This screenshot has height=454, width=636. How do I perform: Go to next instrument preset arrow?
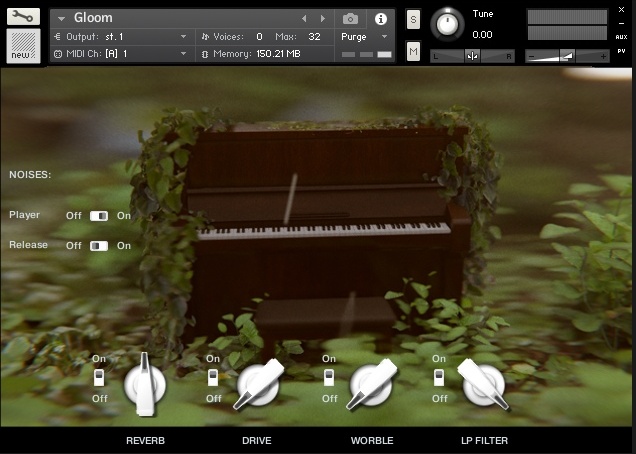(322, 18)
